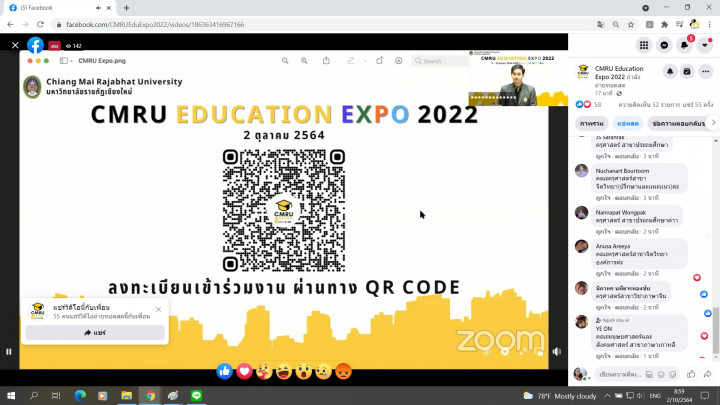The height and width of the screenshot is (405, 720).
Task: Open Windows Start menu
Action: 11,395
